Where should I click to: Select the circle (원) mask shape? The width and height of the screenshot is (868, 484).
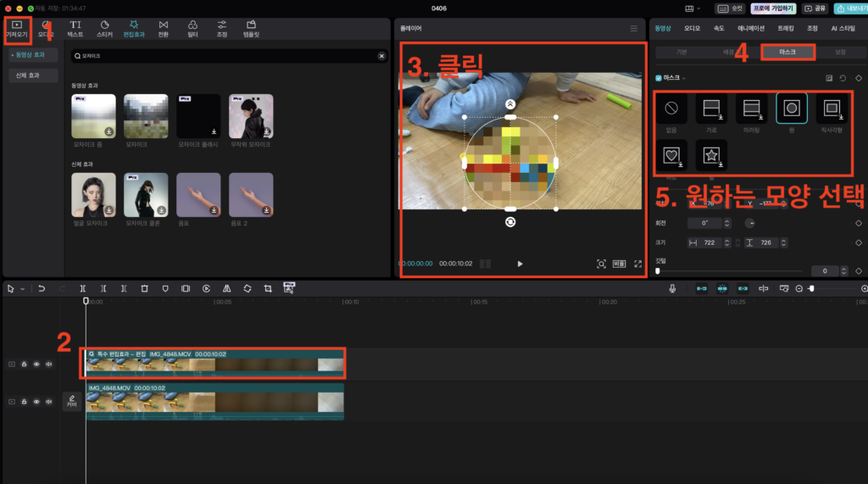point(792,108)
